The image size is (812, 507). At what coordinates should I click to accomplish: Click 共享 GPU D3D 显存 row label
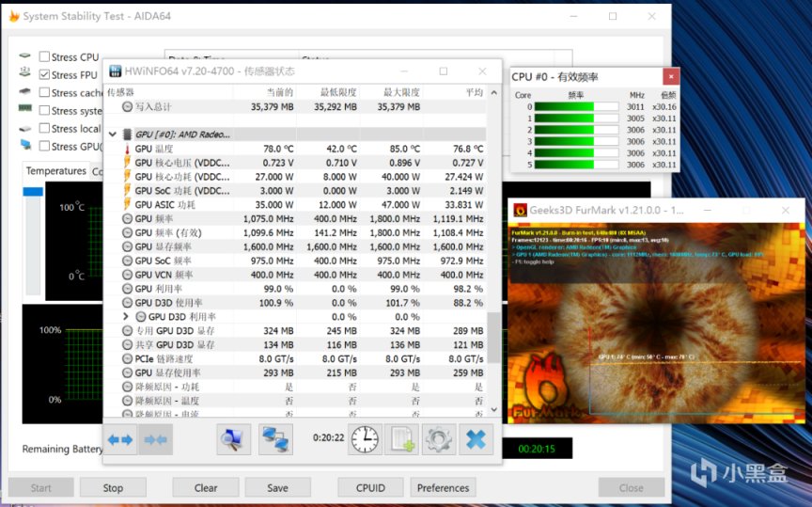tap(175, 344)
